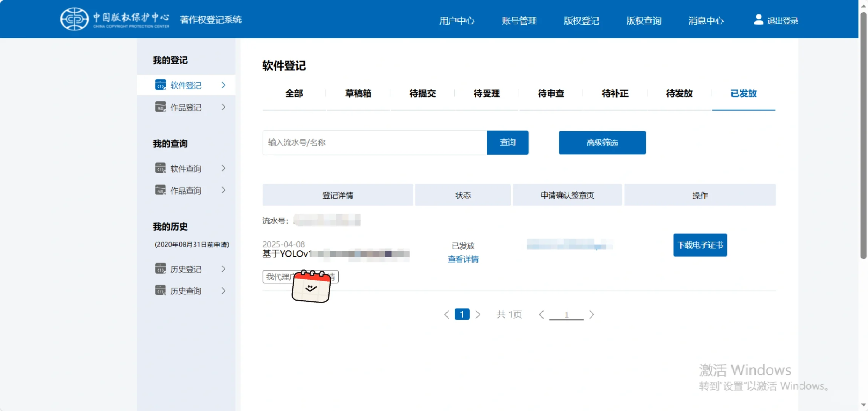Screen dimensions: 868x411
Task: Click the 历史登记 icon under 我的历史
Action: (x=161, y=269)
